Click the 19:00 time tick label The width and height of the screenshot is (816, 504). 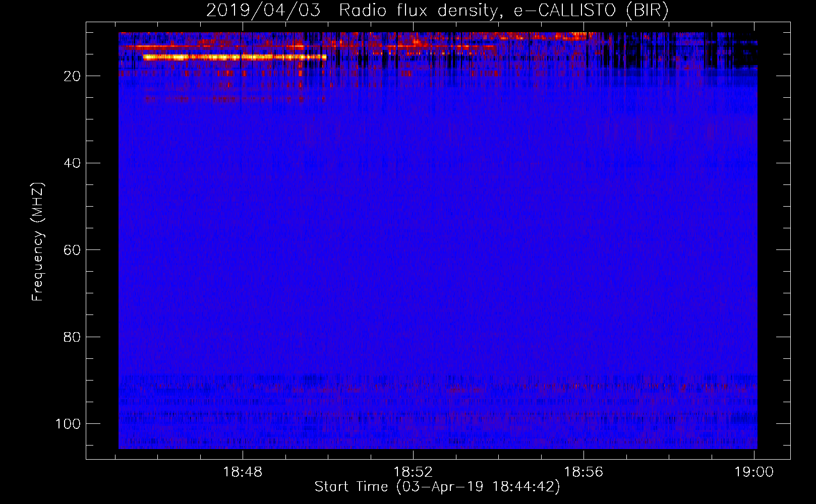pos(754,472)
